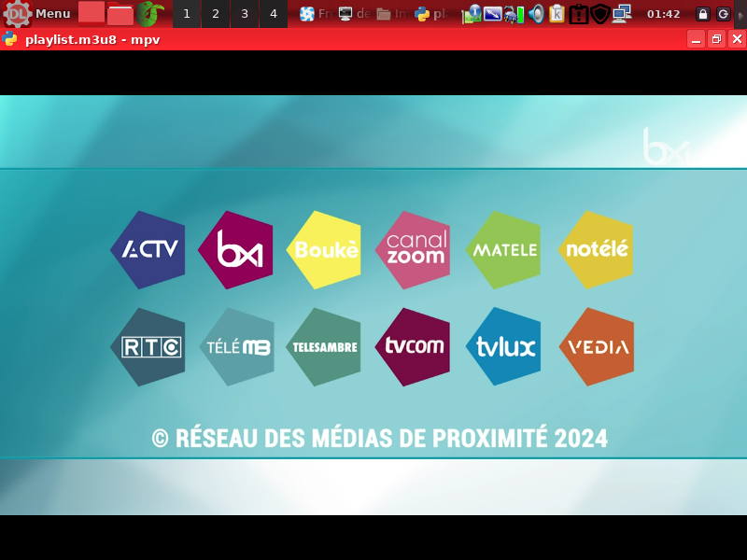
Task: Click the tvcom channel logo
Action: [x=415, y=346]
